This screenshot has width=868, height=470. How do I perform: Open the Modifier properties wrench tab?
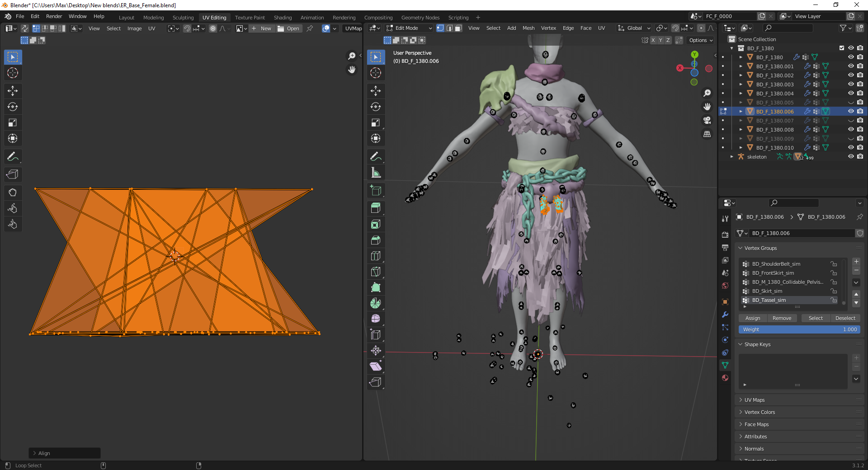pos(725,315)
